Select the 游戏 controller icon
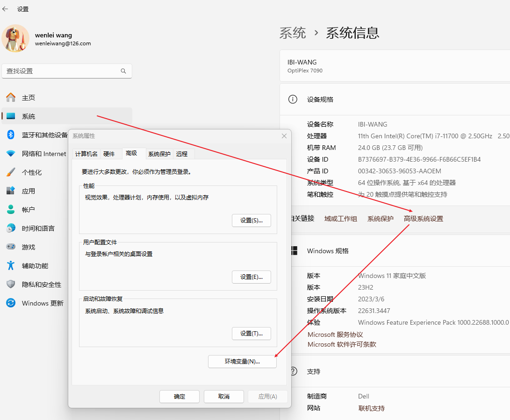 11,247
